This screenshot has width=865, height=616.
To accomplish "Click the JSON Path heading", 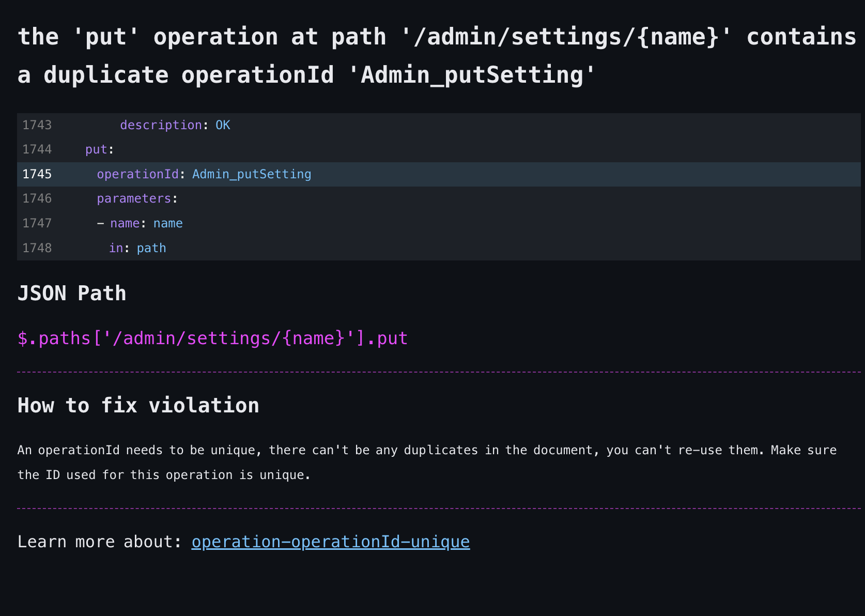I will (72, 294).
